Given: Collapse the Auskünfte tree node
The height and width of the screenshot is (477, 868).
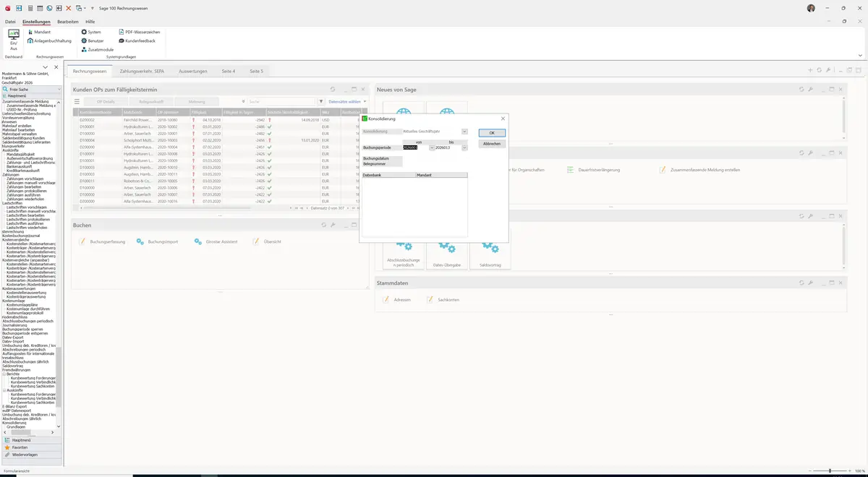Looking at the screenshot, I should point(4,390).
